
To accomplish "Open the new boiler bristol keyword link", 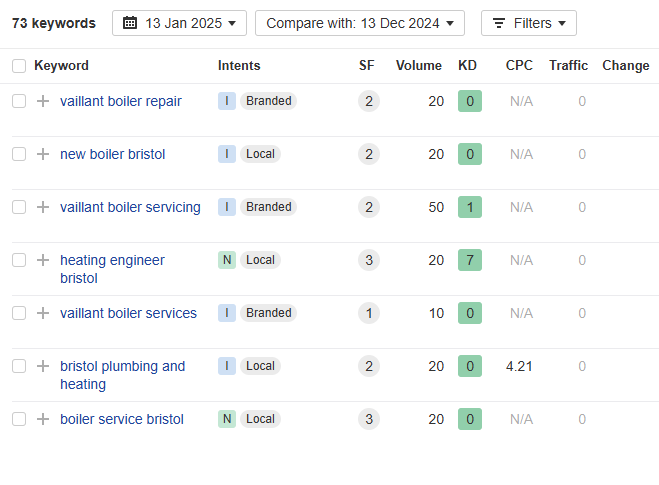I will pyautogui.click(x=113, y=154).
